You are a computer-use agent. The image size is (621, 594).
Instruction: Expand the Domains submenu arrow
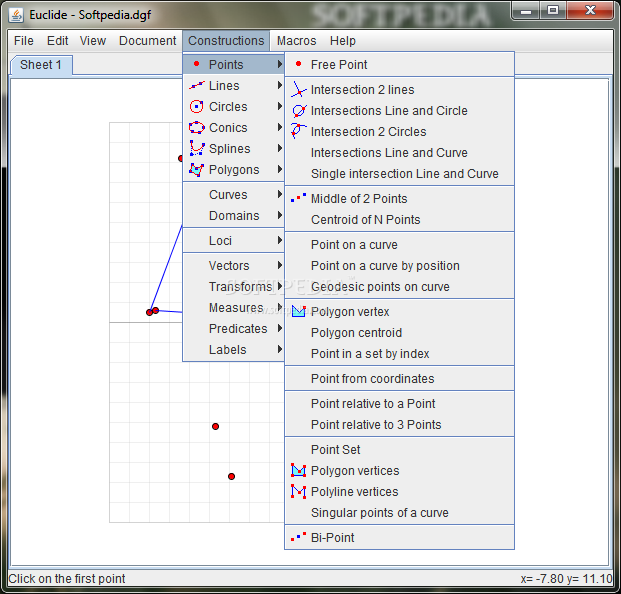(x=280, y=215)
